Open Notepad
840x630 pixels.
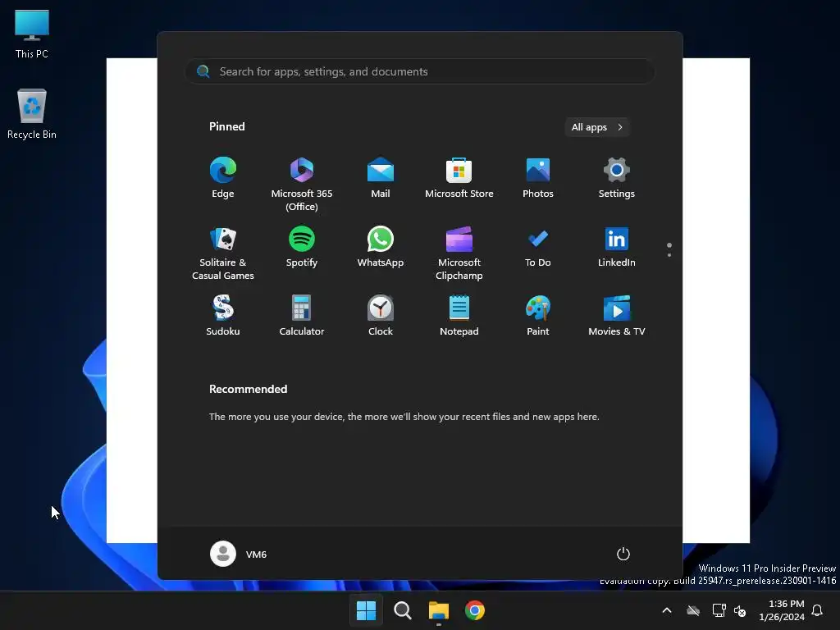[459, 316]
